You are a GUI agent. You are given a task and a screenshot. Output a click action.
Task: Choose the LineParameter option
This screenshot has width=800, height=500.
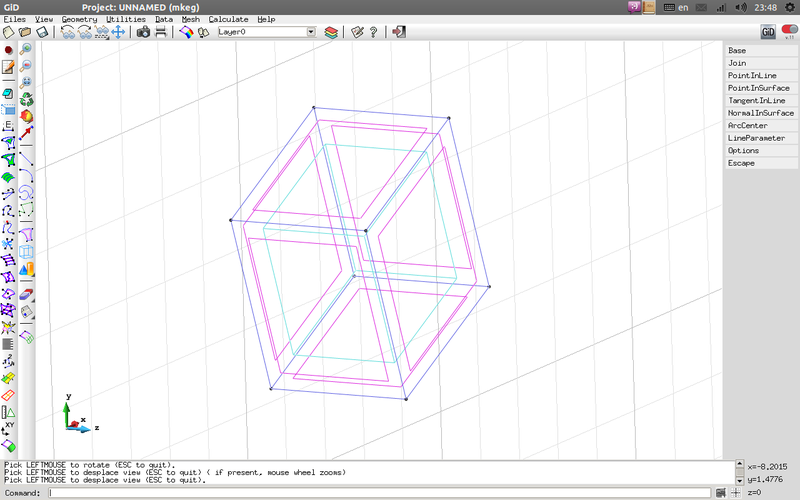(761, 138)
